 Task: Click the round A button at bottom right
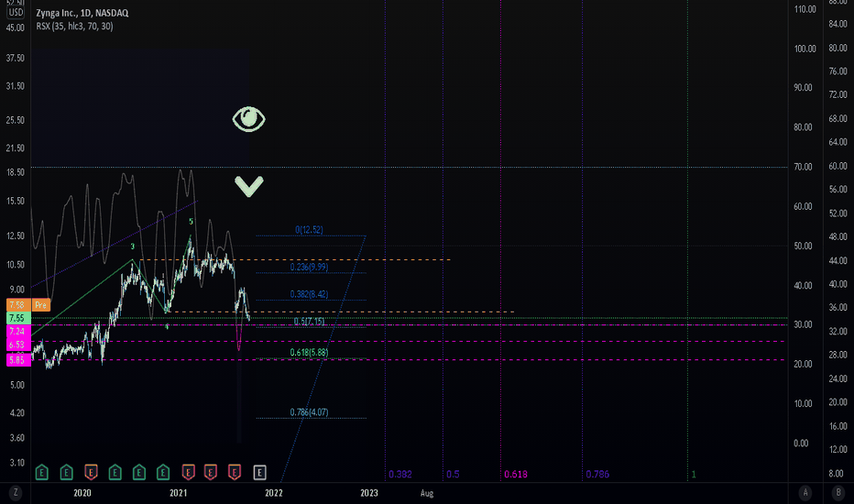(x=805, y=493)
